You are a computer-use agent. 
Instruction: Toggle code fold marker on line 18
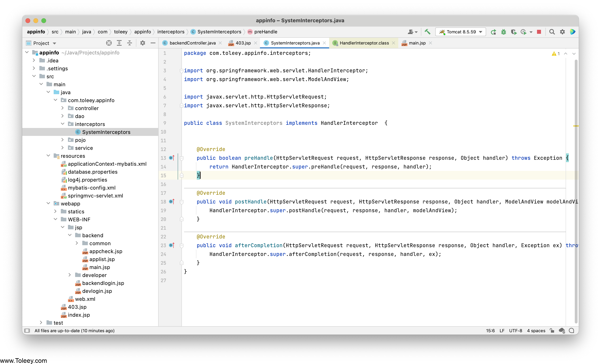click(181, 202)
